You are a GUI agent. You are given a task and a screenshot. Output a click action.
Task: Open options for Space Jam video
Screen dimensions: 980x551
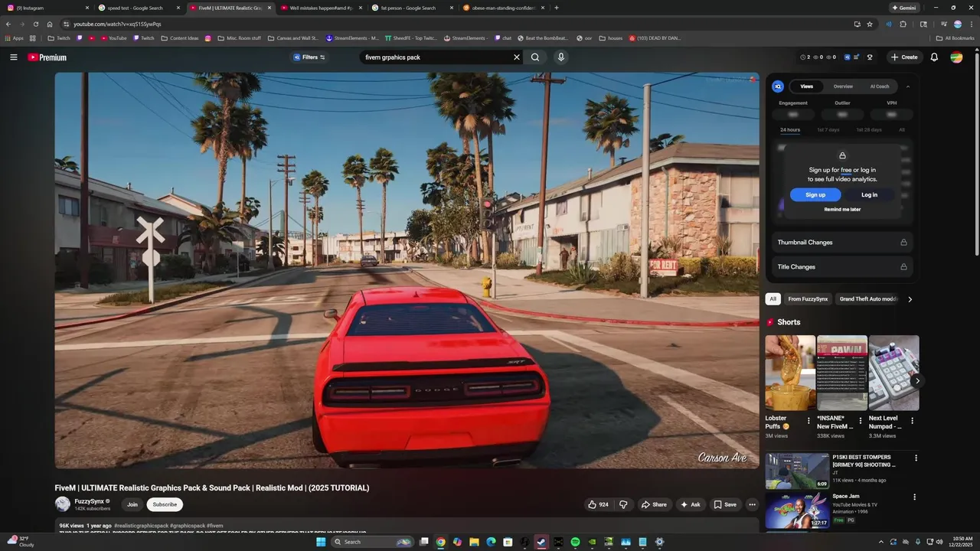click(x=914, y=497)
